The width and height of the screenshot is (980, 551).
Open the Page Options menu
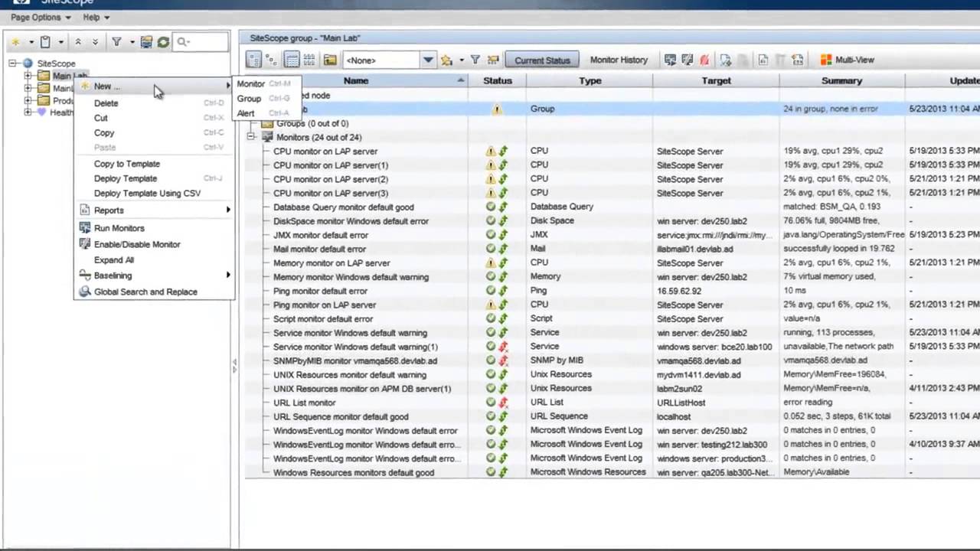41,17
